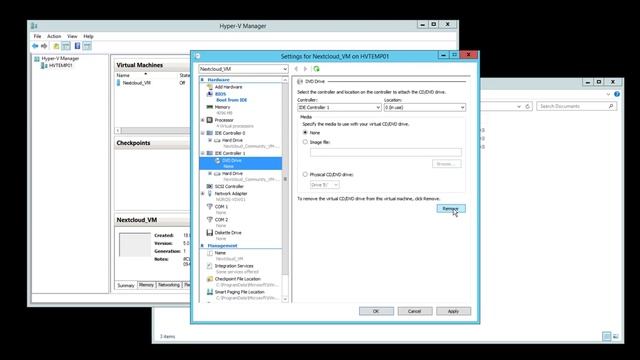640x360 pixels.
Task: Select the Physical CD/DVD drive radio button
Action: coord(305,174)
